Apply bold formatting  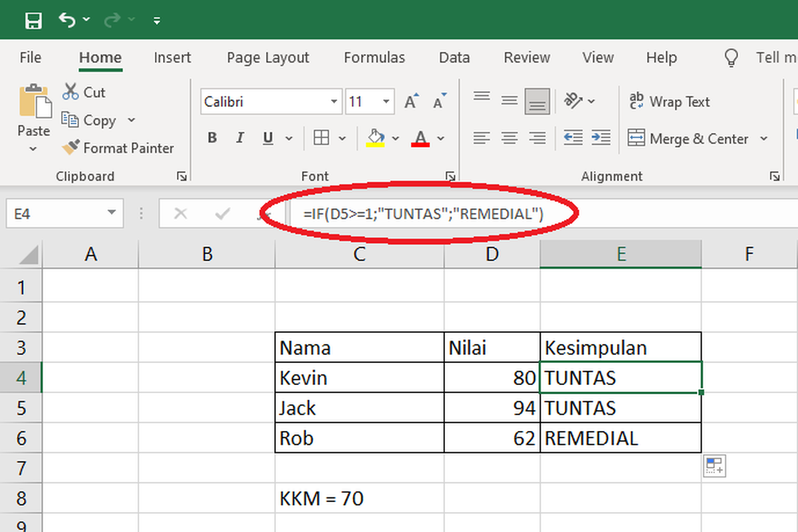point(211,138)
